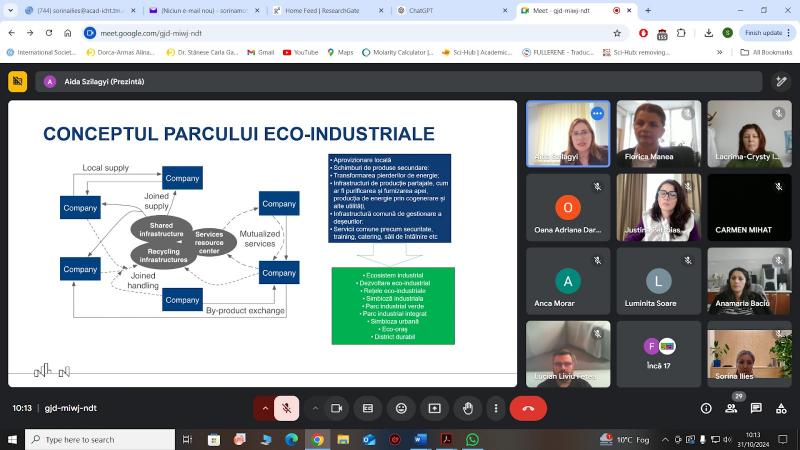Open the YouTube bookmark

(301, 52)
